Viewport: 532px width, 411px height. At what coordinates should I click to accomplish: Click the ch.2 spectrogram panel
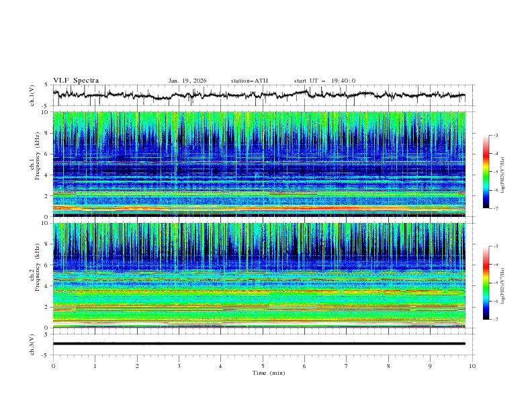coord(259,275)
